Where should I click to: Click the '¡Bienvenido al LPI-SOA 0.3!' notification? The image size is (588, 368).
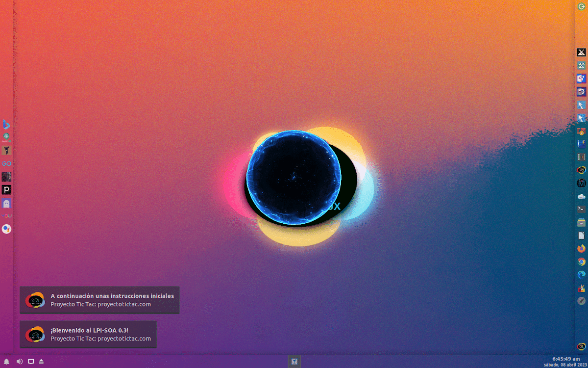[88, 335]
